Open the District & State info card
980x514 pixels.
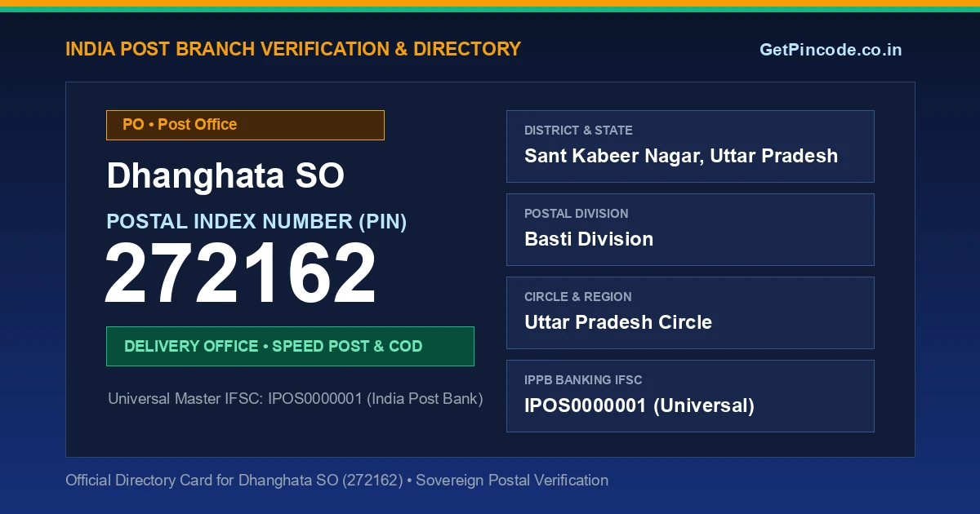[x=690, y=146]
